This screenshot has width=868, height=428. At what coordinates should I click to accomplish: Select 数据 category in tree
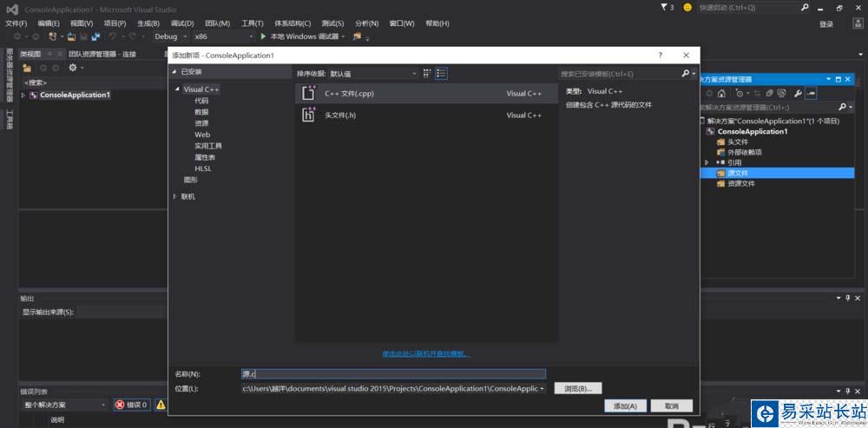(201, 112)
